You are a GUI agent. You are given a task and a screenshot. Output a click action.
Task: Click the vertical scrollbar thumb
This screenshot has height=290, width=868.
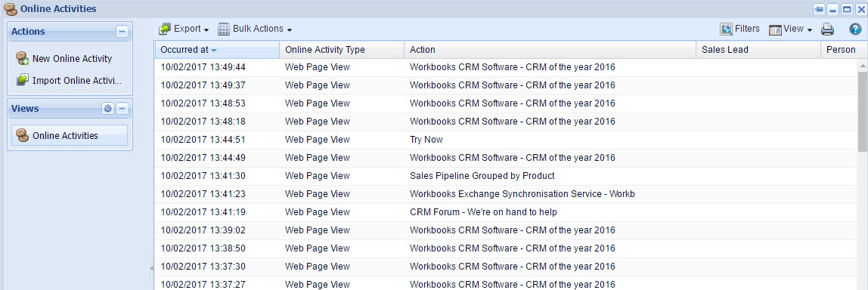click(863, 111)
